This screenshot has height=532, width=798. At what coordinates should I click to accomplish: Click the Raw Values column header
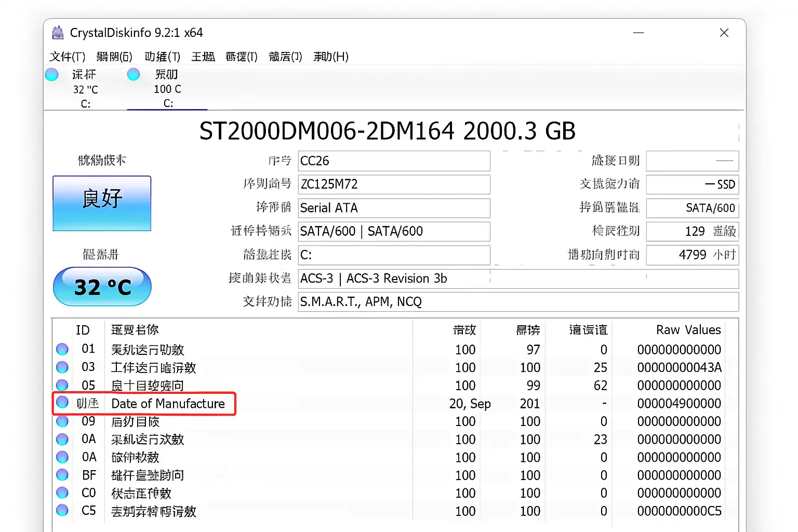(688, 330)
